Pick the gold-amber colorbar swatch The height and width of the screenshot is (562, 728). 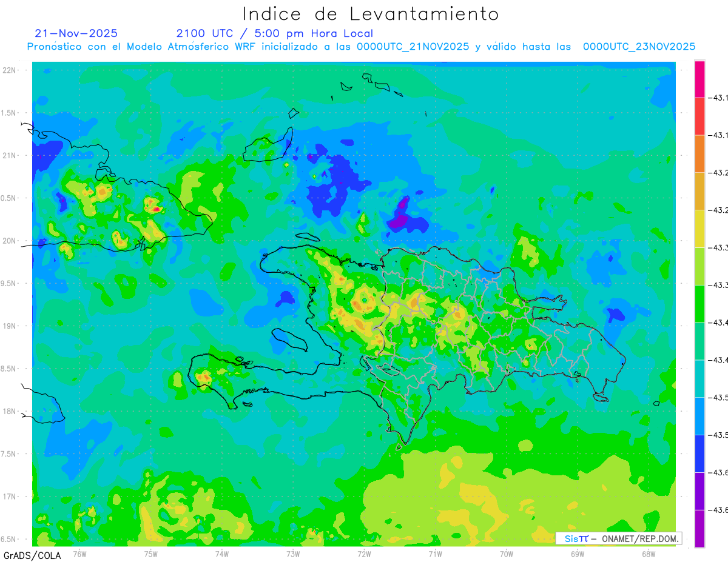(699, 192)
